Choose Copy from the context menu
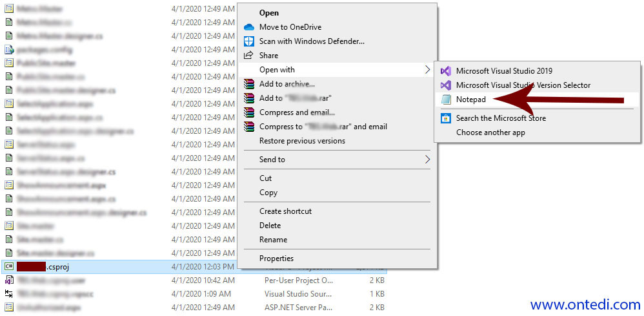Viewport: 644px width, 316px height. (268, 193)
